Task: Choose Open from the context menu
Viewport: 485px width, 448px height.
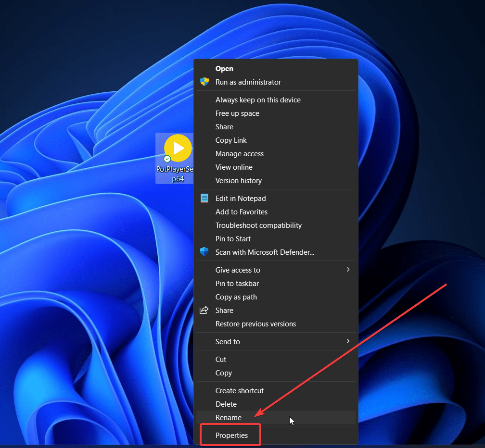Action: 224,69
